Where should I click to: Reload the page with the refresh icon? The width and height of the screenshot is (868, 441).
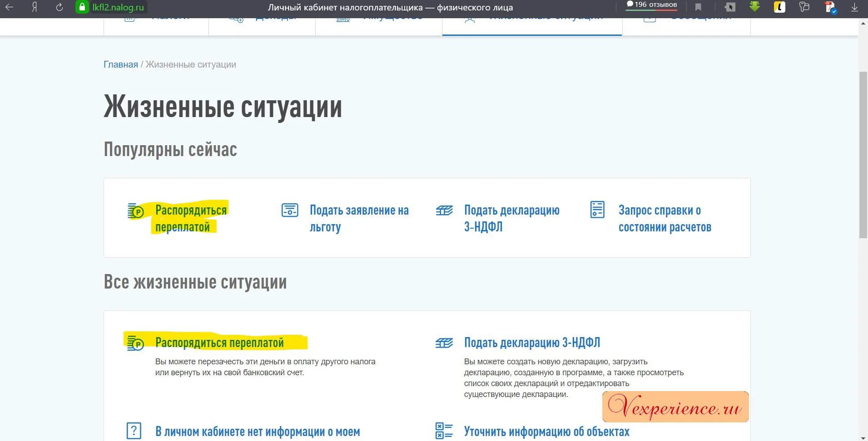(59, 7)
